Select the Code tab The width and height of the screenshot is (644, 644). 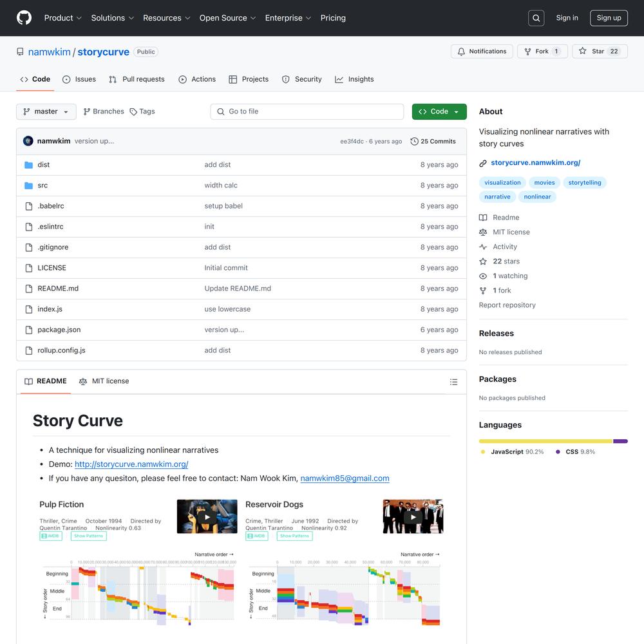coord(35,79)
